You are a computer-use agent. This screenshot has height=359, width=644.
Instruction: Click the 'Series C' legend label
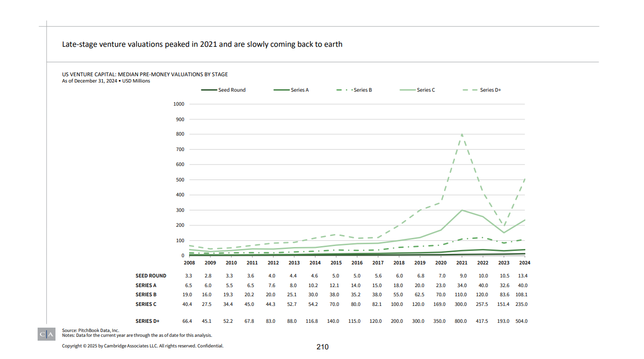(426, 90)
